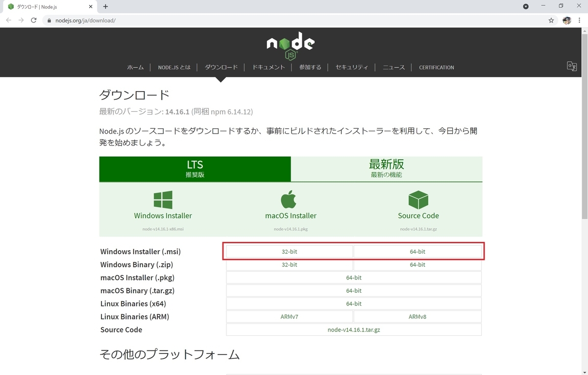This screenshot has width=588, height=375.
Task: Download macOS Binary (.tar.gz) 64-bit
Action: pyautogui.click(x=354, y=291)
